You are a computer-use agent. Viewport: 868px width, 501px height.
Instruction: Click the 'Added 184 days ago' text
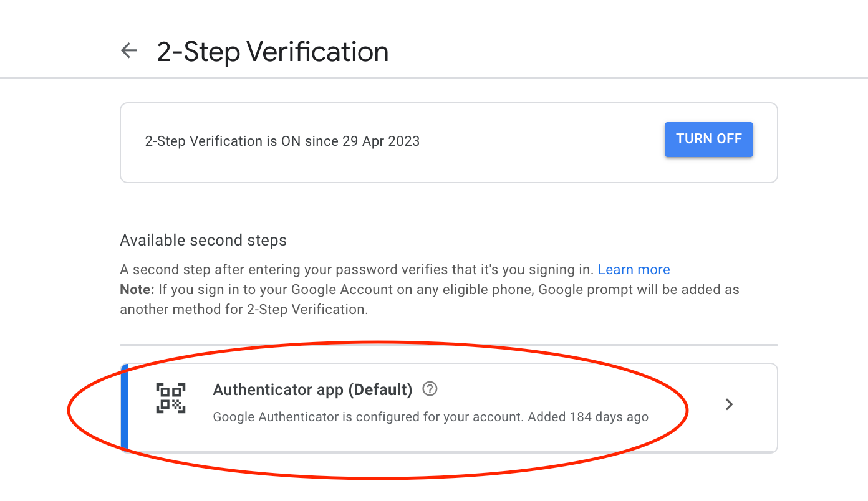[588, 417]
